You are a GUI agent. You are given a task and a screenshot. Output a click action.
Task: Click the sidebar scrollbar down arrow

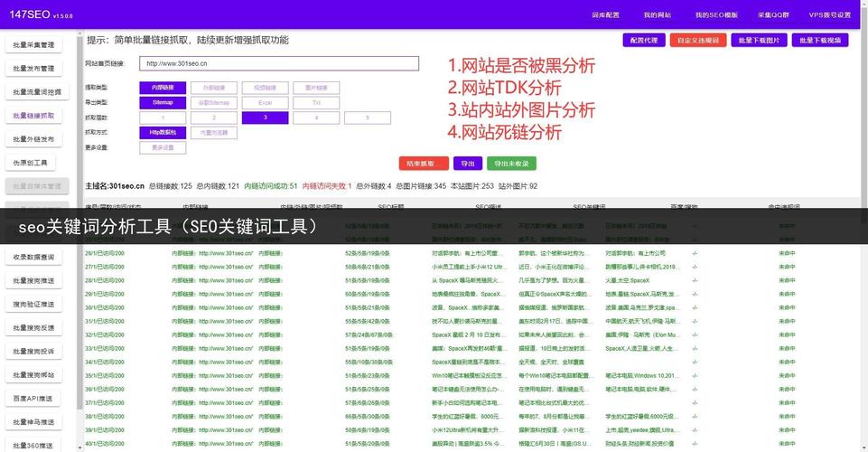(80, 447)
